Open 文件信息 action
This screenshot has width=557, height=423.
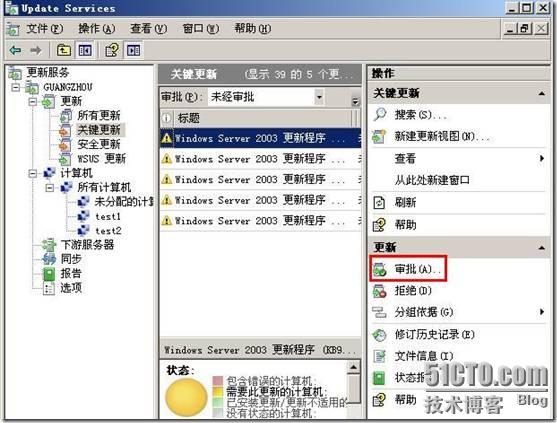424,356
